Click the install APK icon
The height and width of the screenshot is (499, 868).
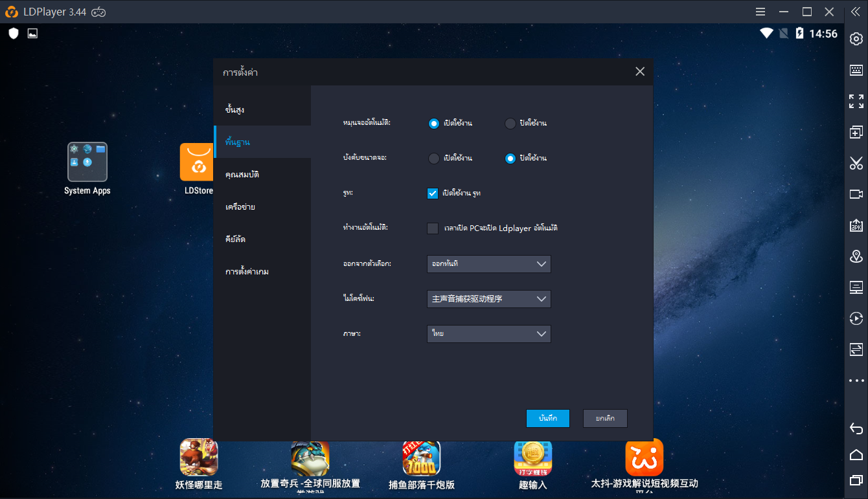coord(856,225)
